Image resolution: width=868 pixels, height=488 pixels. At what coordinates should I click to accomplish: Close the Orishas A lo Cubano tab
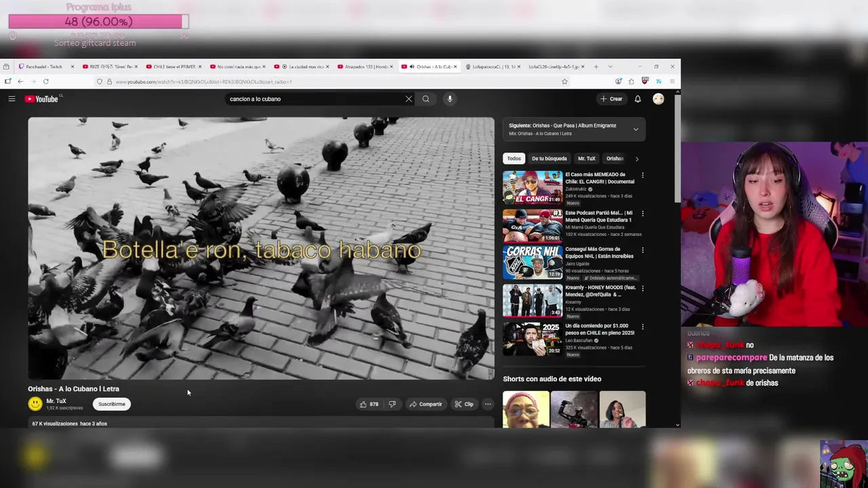(x=455, y=66)
